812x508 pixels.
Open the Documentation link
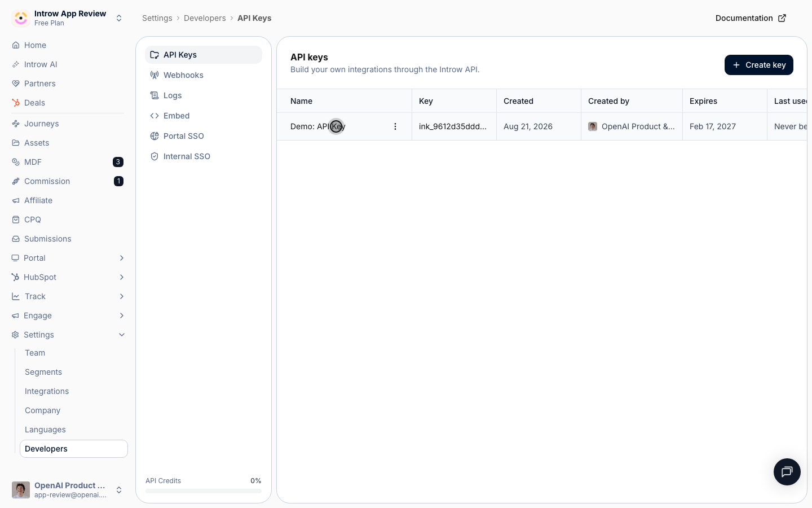751,18
